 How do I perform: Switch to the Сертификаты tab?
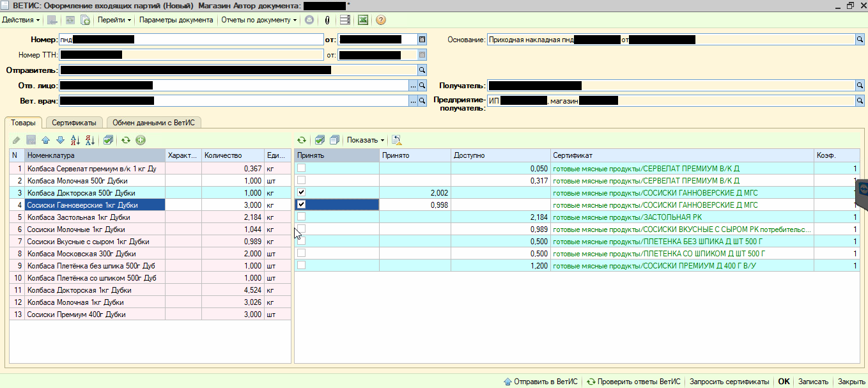tap(74, 122)
